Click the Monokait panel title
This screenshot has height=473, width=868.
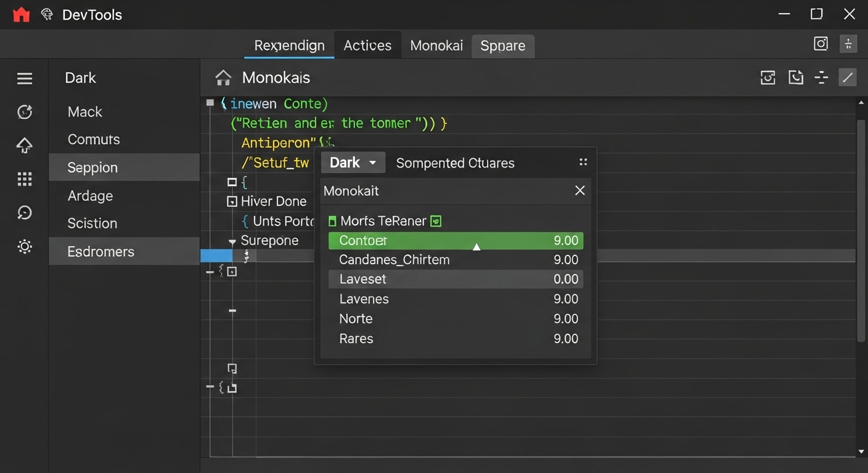(351, 191)
